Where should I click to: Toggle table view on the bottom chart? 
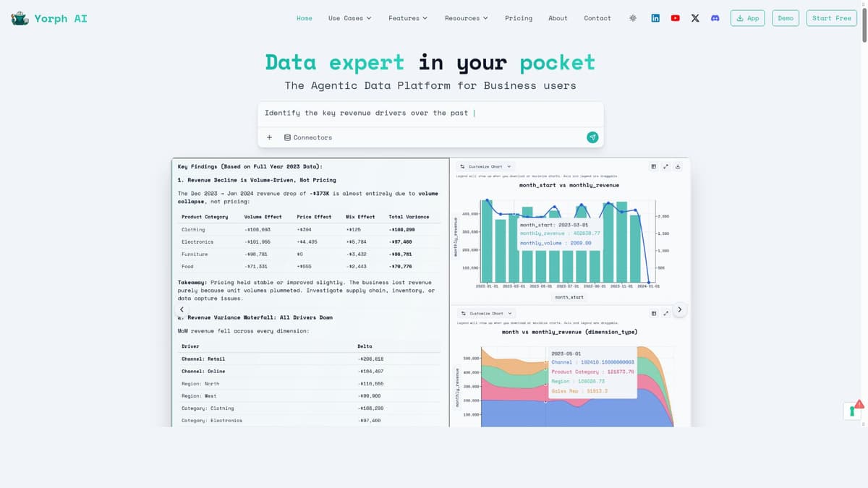pos(654,313)
